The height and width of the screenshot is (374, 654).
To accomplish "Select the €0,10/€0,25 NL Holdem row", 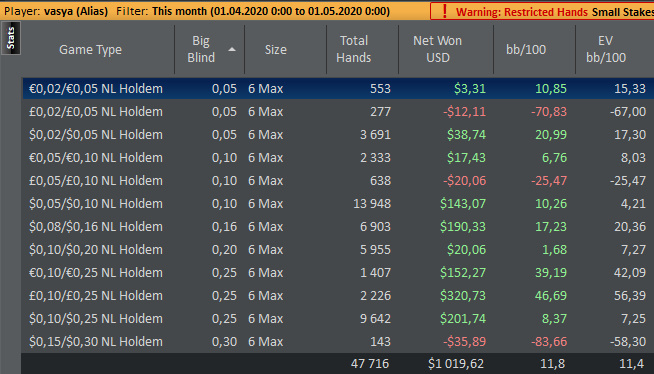I will [338, 272].
